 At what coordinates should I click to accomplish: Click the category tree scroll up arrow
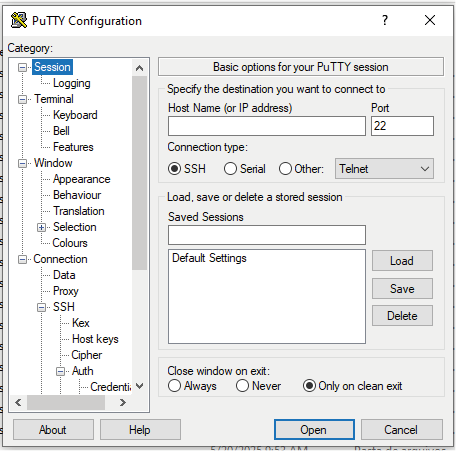(x=139, y=68)
